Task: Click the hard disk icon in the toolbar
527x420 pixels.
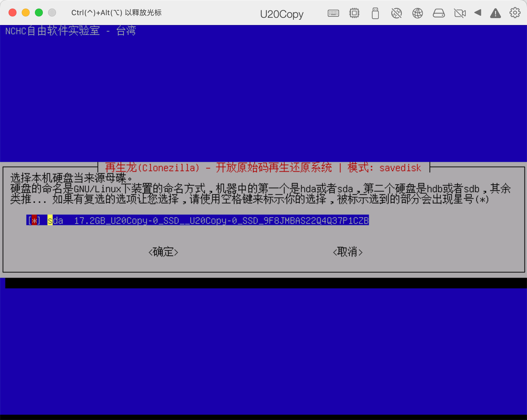Action: click(x=439, y=13)
